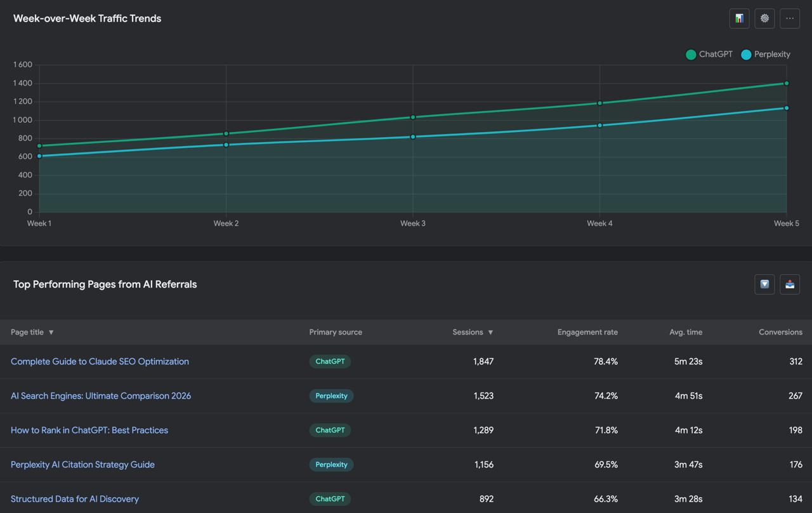The height and width of the screenshot is (513, 812).
Task: Click the Perplexity Week 4 data point
Action: pos(600,125)
